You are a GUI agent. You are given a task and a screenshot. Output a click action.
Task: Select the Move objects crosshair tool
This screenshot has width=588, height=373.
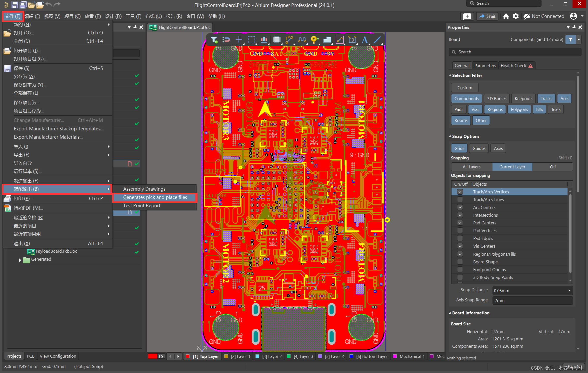tap(239, 39)
